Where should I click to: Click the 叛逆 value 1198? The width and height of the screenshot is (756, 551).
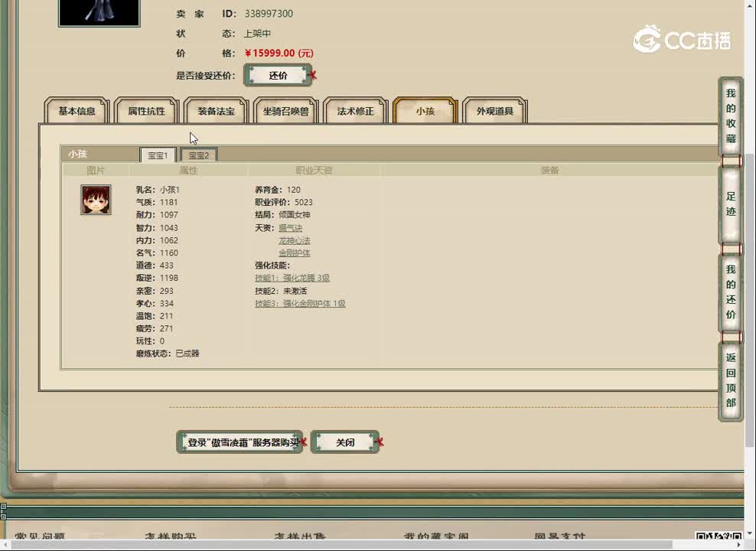tap(169, 278)
